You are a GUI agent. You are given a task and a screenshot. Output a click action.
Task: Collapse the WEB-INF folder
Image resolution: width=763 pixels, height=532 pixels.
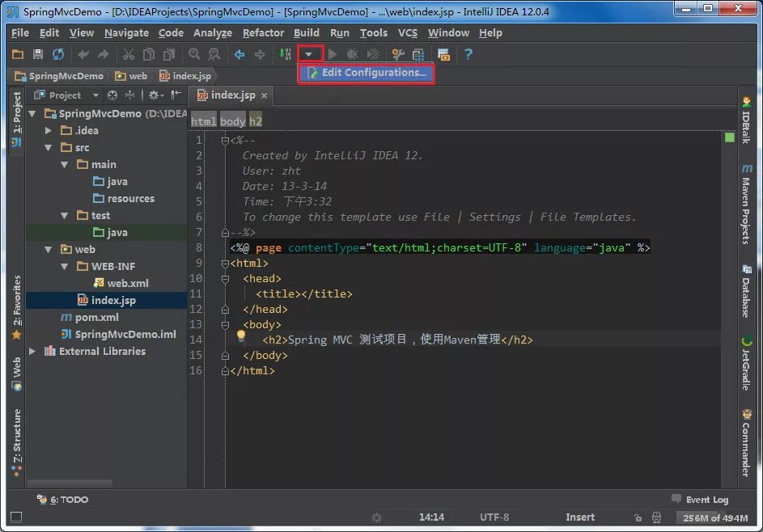click(x=64, y=267)
